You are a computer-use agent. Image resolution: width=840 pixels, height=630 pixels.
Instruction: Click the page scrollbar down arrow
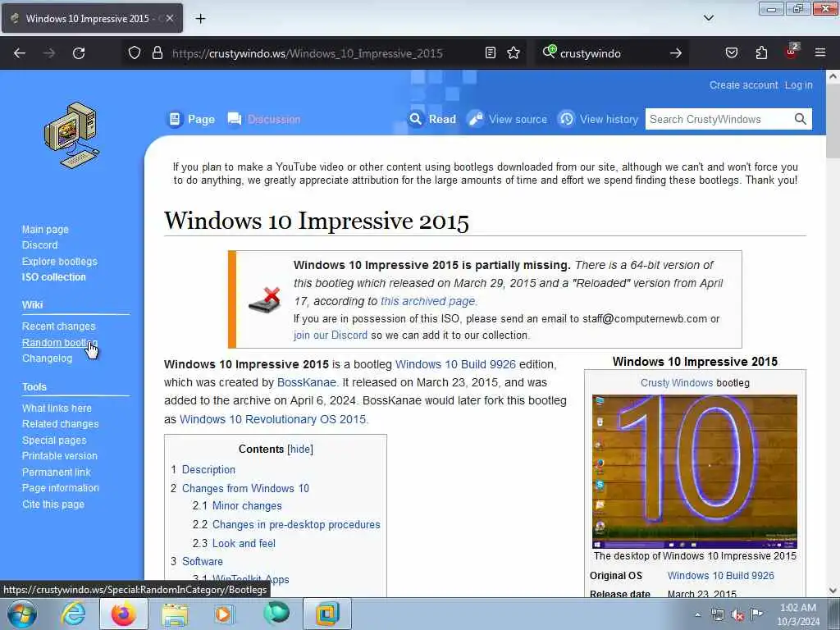pyautogui.click(x=833, y=591)
